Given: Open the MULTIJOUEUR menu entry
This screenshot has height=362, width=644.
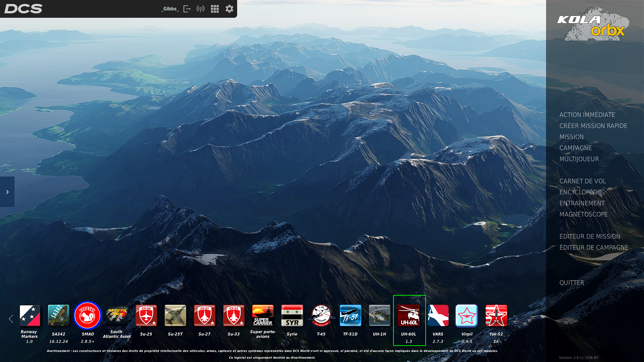Looking at the screenshot, I should click(x=579, y=159).
